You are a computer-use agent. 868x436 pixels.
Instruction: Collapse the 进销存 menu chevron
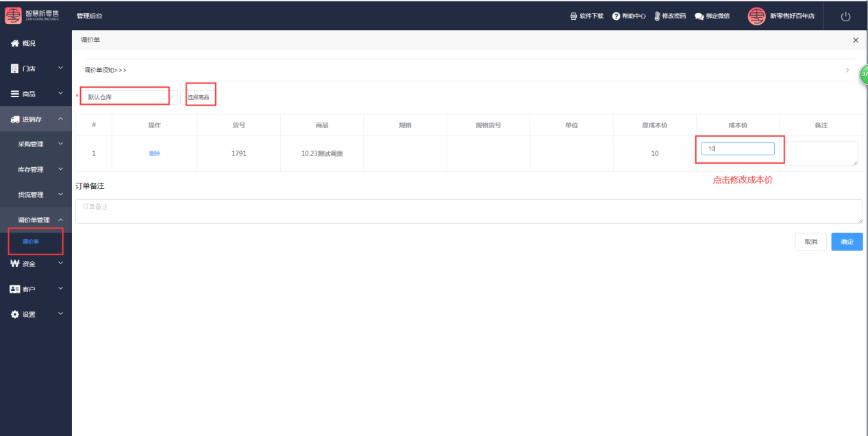pos(60,118)
